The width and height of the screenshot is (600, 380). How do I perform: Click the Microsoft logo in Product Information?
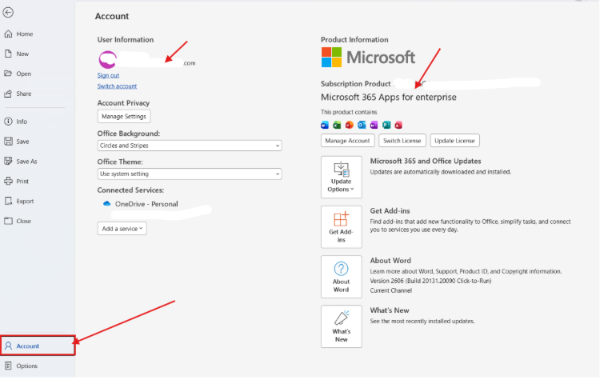368,57
